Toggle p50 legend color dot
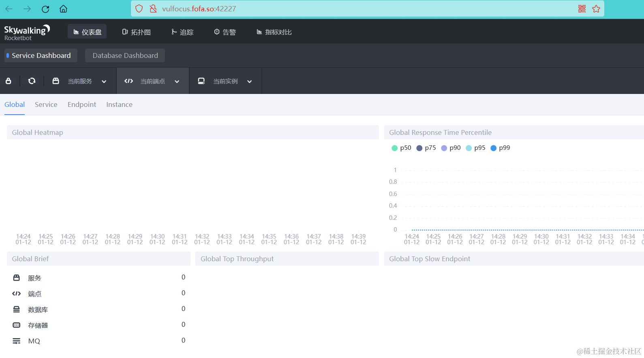 (395, 148)
